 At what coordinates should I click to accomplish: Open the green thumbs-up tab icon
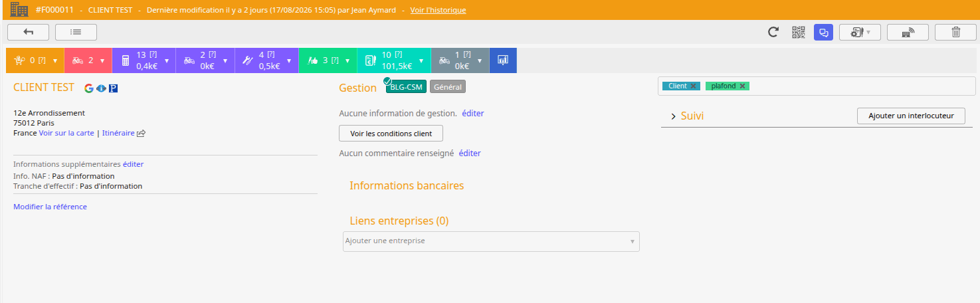(x=313, y=60)
